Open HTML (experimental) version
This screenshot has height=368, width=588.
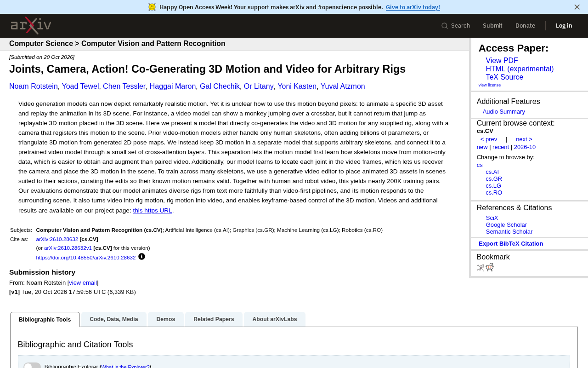[520, 69]
